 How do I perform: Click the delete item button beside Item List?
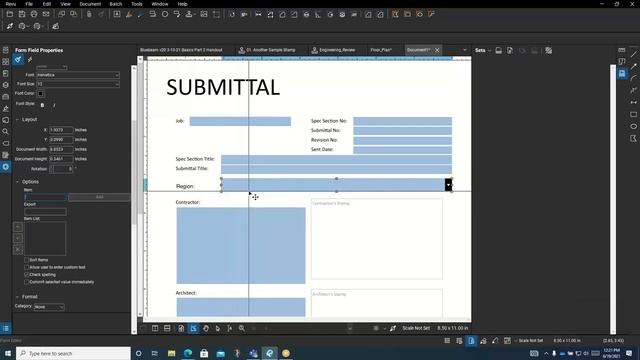point(18,249)
